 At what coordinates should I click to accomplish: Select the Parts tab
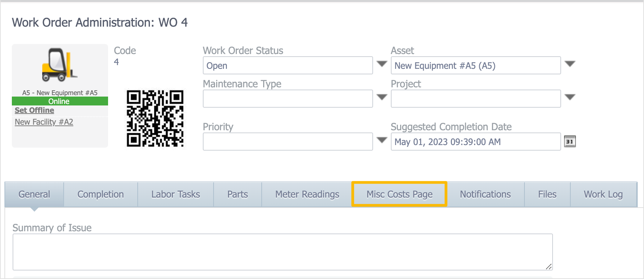(238, 194)
